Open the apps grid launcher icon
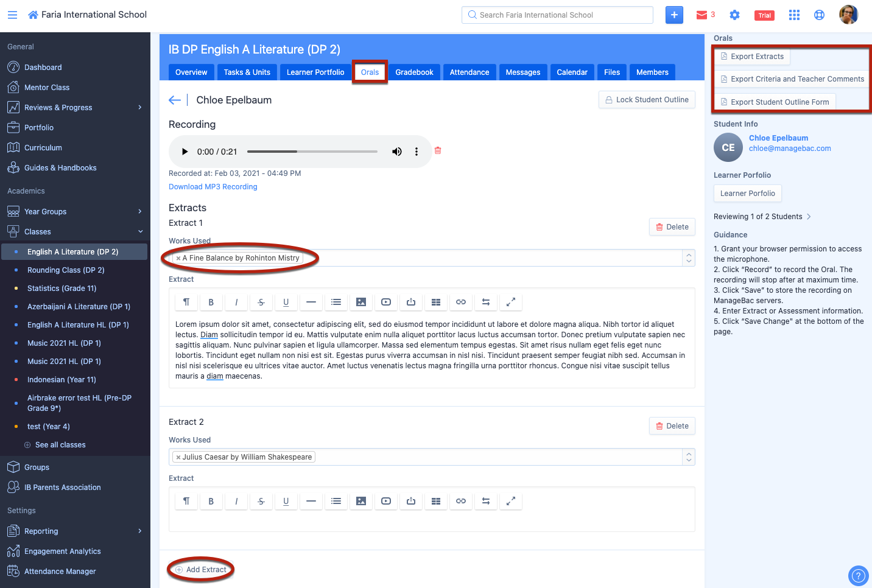Screen dimensions: 872x588 pyautogui.click(x=794, y=15)
